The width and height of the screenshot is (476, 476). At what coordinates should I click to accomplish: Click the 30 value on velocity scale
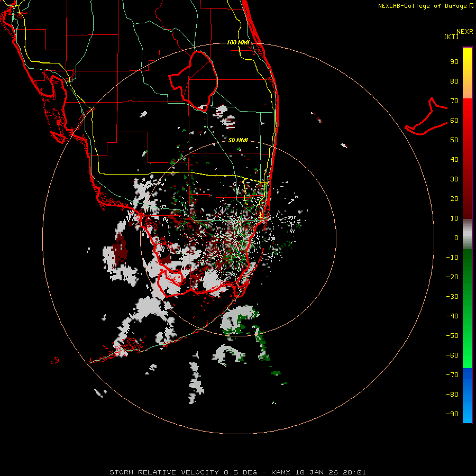click(x=454, y=179)
